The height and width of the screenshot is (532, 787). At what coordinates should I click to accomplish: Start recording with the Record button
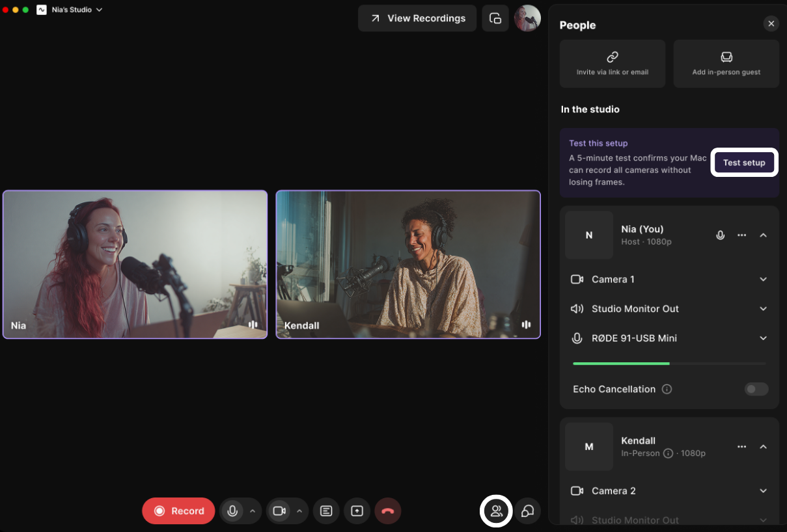coord(178,511)
